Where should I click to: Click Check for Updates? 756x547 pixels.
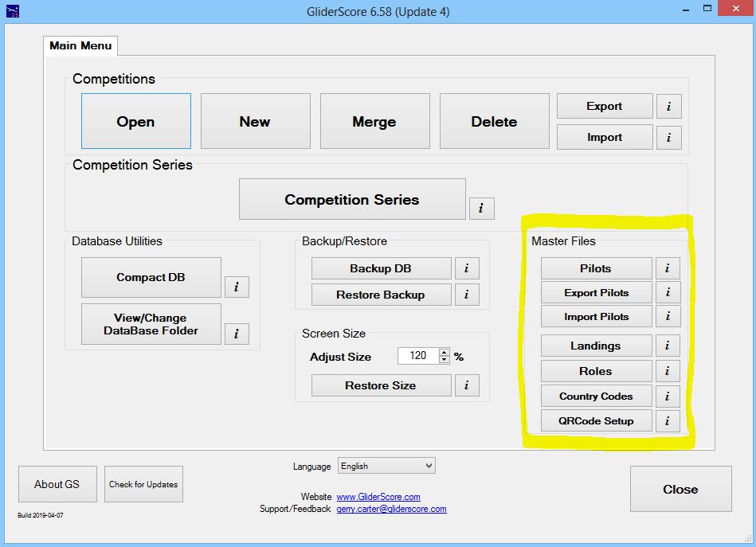coord(143,484)
